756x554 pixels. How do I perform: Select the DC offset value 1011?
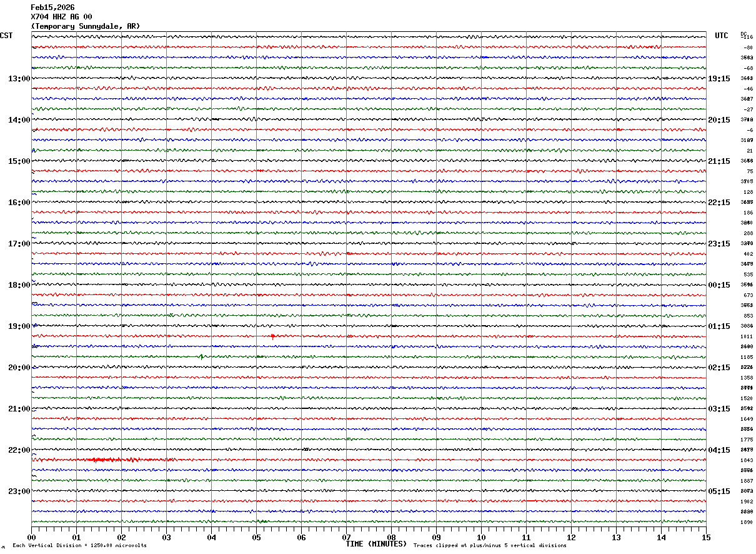(x=747, y=336)
